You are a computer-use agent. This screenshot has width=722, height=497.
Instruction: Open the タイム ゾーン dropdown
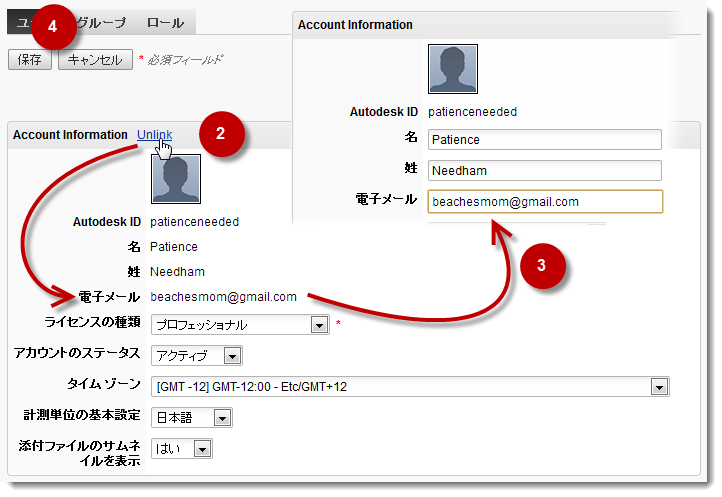[410, 386]
